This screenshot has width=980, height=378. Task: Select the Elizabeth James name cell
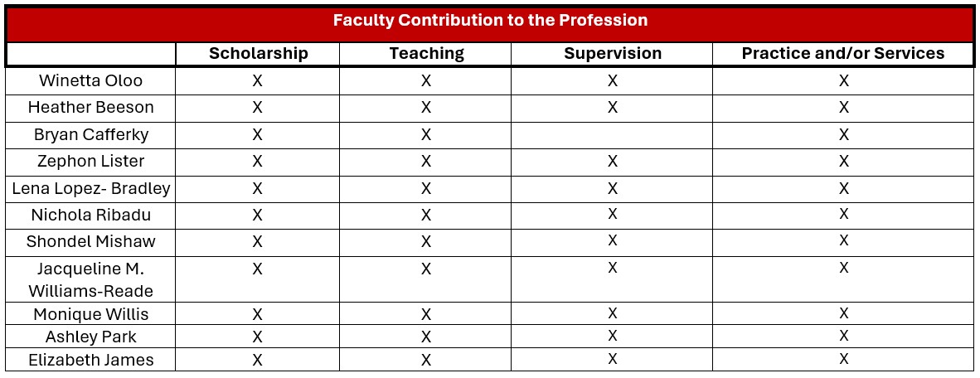pos(91,360)
